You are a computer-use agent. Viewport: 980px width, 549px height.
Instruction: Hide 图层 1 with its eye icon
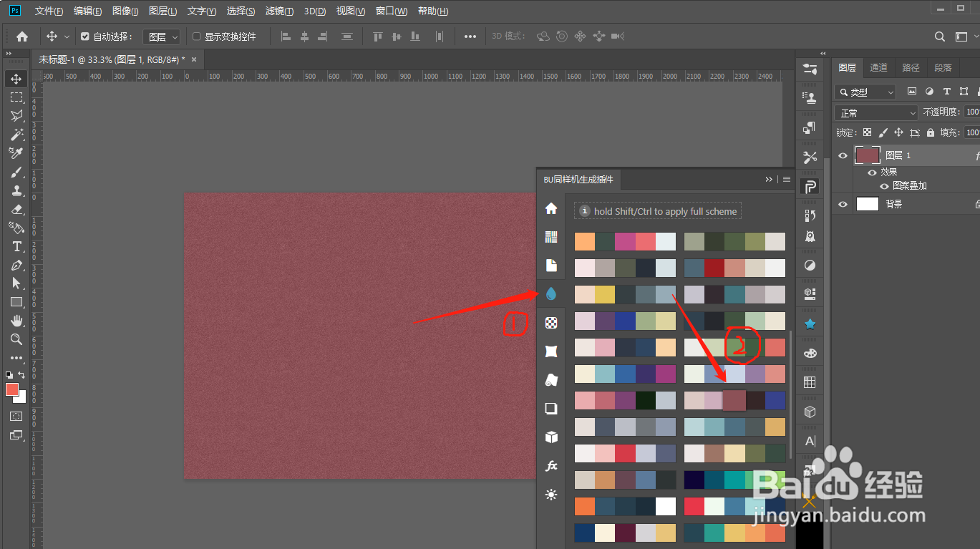click(843, 155)
